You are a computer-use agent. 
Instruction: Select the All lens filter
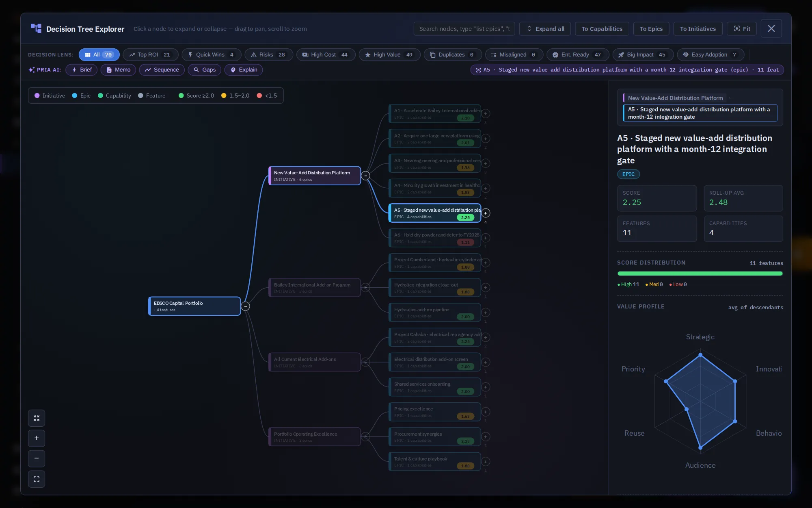coord(99,54)
